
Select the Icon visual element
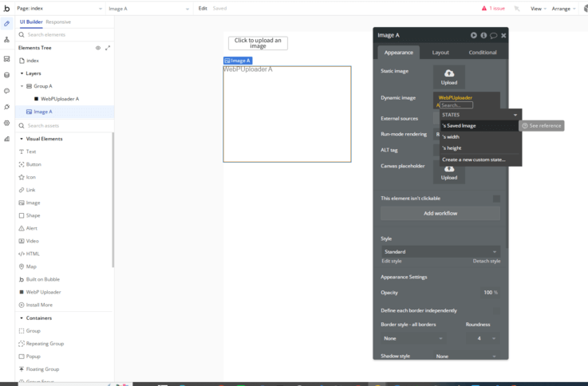[x=27, y=177]
